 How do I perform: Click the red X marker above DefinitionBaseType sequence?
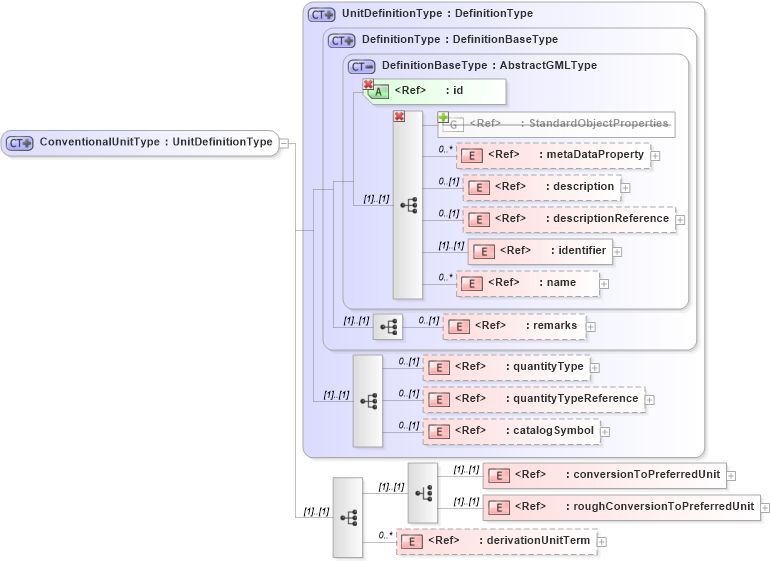[399, 116]
